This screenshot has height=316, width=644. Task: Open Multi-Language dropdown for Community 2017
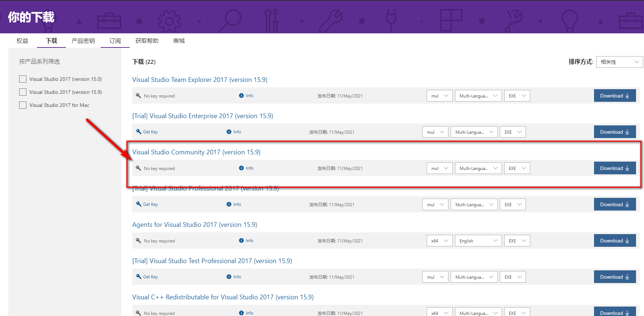point(478,168)
